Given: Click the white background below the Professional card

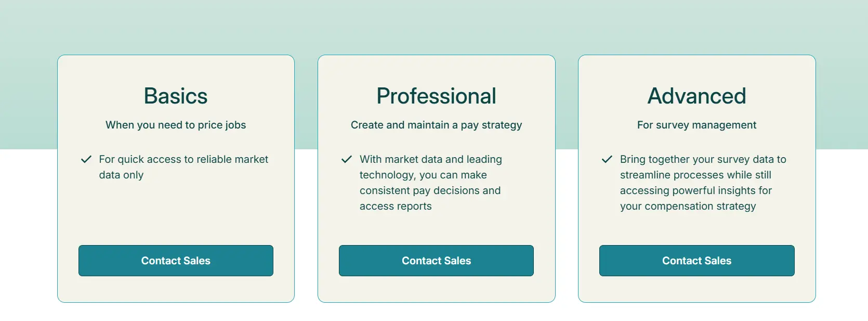Looking at the screenshot, I should tap(436, 312).
